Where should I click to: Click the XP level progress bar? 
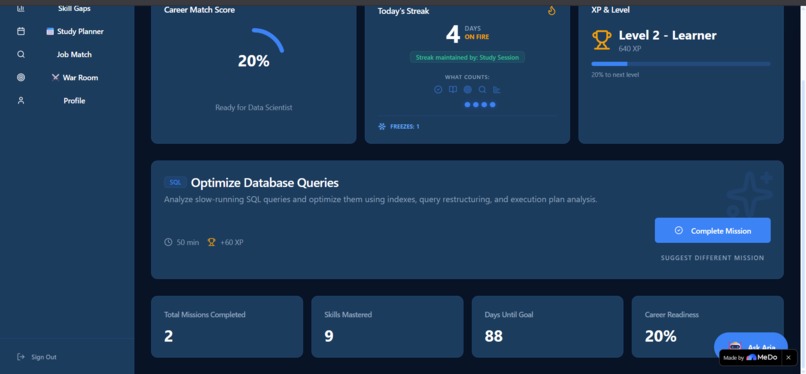click(x=681, y=64)
